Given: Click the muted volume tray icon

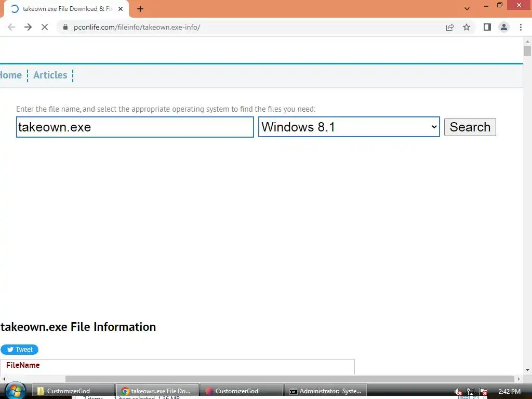Looking at the screenshot, I should point(458,392).
